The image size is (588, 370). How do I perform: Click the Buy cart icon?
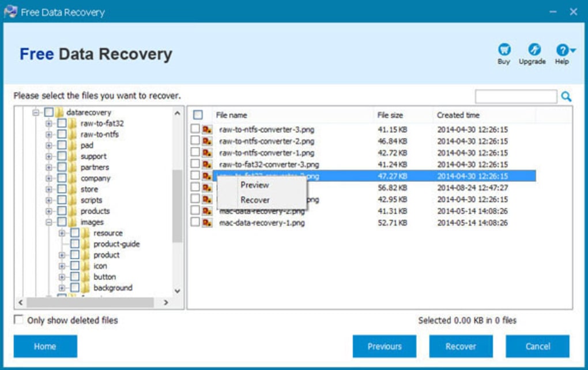point(504,50)
